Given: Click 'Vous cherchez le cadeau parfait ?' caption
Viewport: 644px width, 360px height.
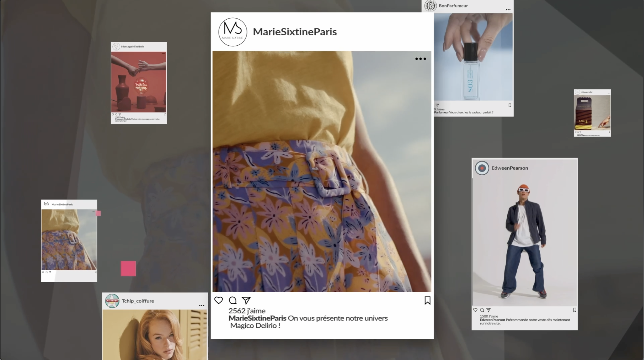Looking at the screenshot, I should [471, 112].
